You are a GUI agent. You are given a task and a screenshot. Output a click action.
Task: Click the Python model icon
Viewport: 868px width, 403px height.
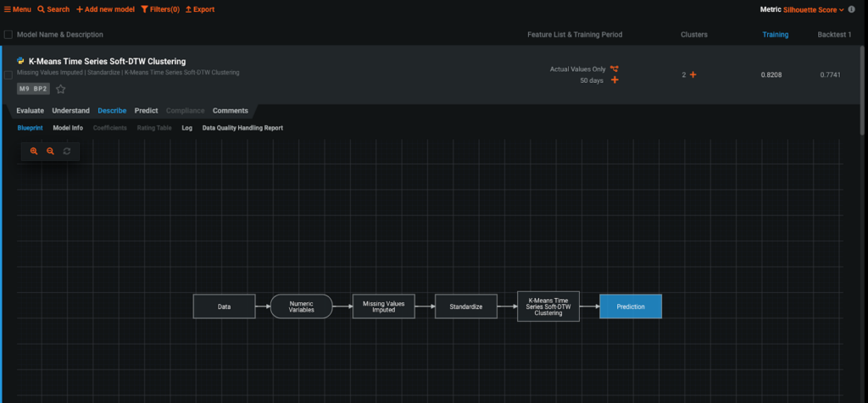[x=21, y=61]
